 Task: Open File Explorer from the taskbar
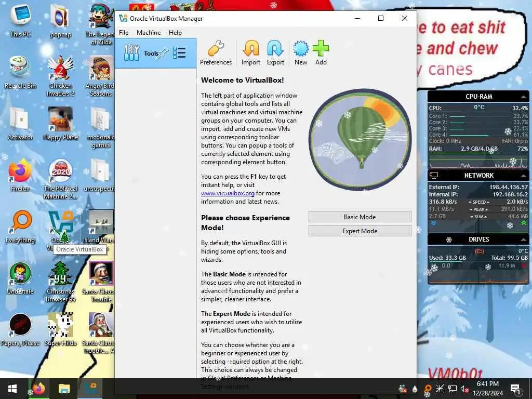(64, 389)
